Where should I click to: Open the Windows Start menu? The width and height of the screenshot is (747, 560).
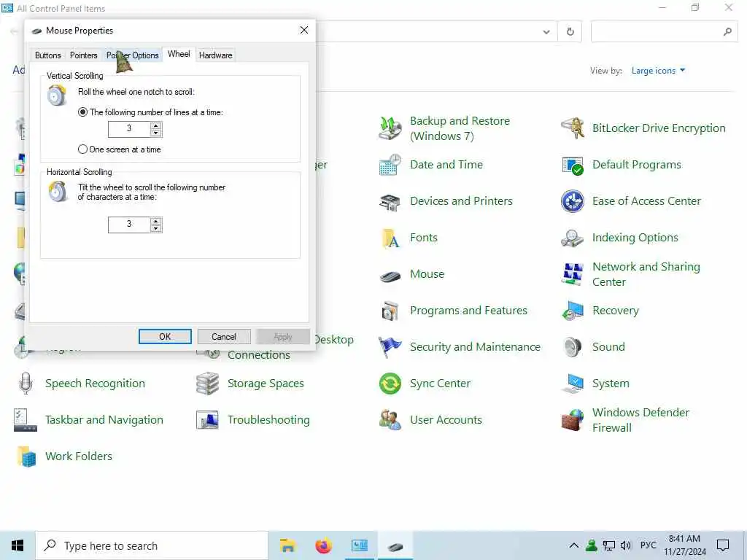point(18,545)
